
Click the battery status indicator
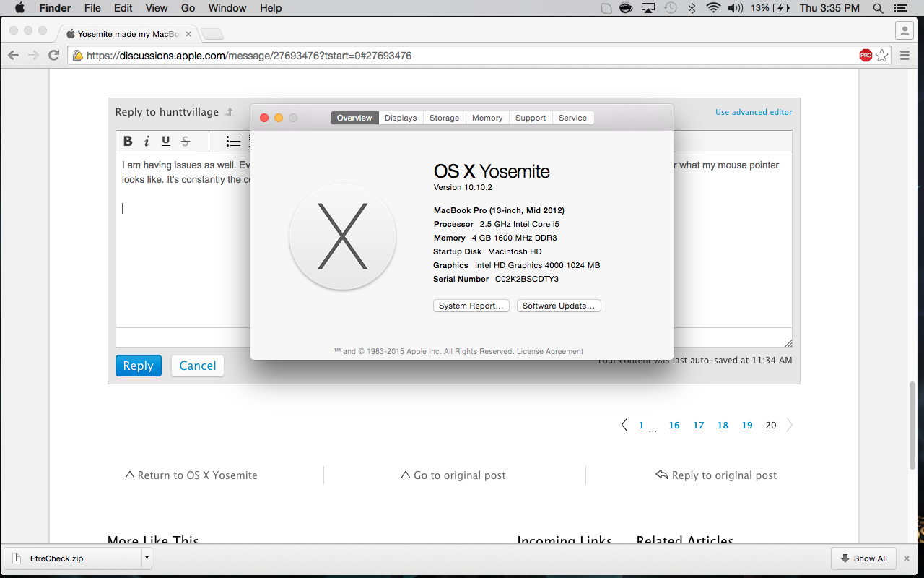770,8
